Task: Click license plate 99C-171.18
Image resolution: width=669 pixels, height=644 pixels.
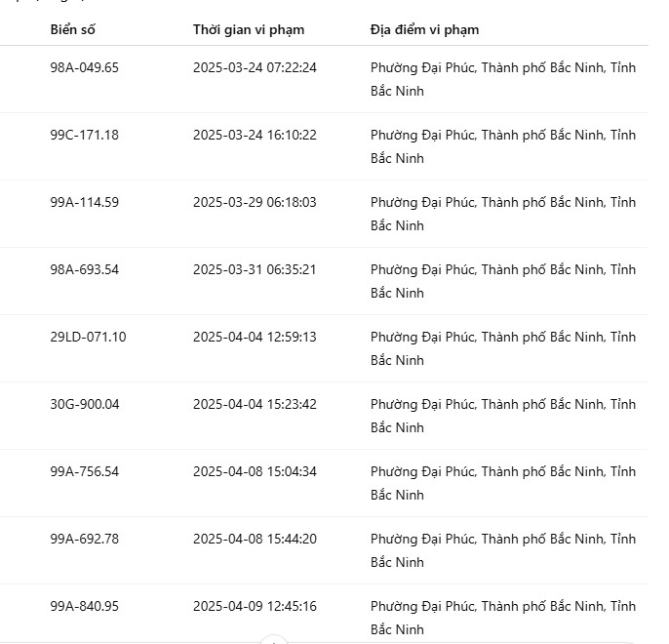Action: coord(85,135)
